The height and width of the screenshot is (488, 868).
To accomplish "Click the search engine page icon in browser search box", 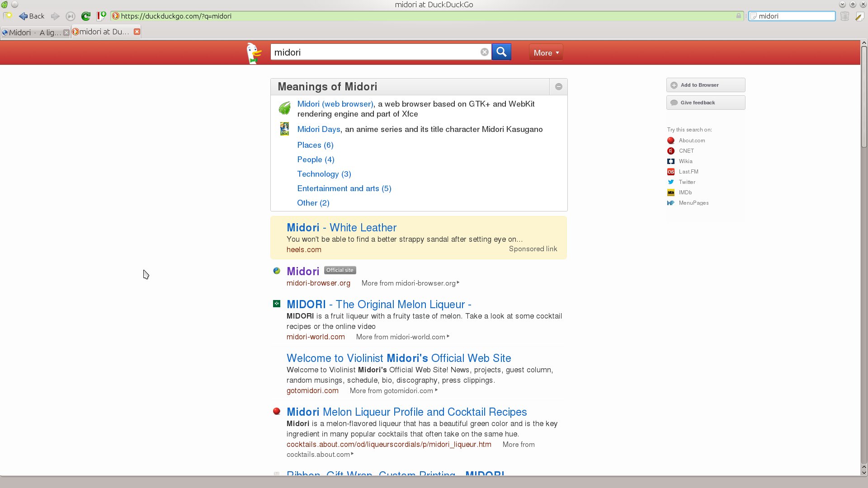I will click(x=754, y=16).
